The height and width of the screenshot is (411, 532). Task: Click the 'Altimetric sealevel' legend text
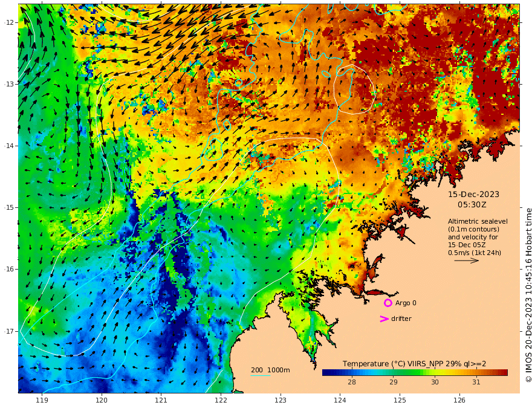coord(478,221)
